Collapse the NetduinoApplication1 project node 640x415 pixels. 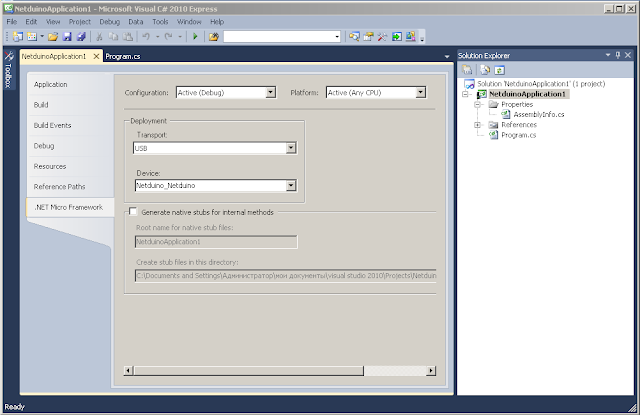[x=465, y=94]
